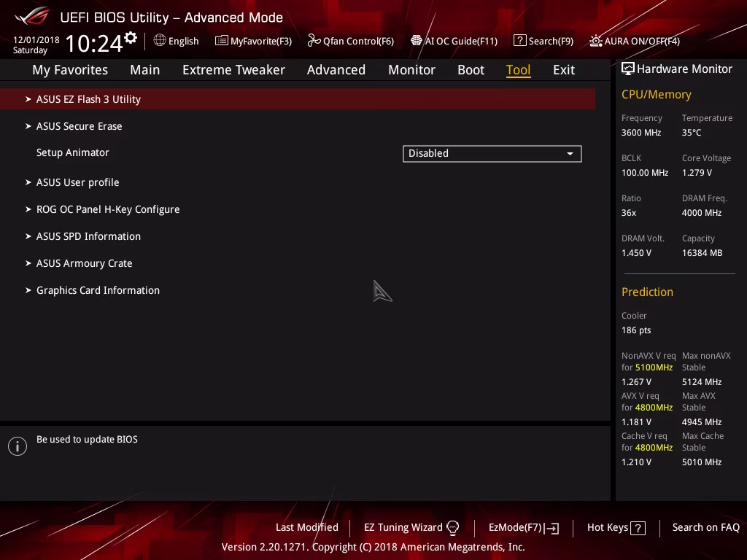747x560 pixels.
Task: Click the EZ Tuning Wizard lightbulb icon
Action: 452,528
